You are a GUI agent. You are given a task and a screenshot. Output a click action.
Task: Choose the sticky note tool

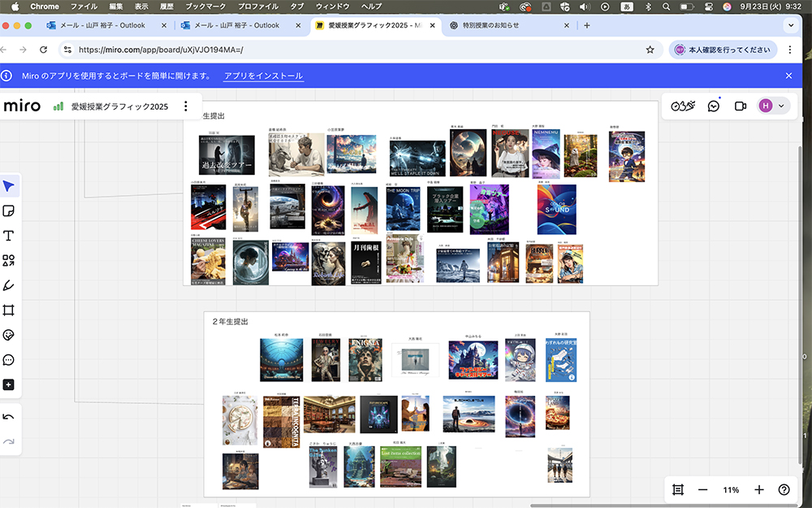coord(9,211)
